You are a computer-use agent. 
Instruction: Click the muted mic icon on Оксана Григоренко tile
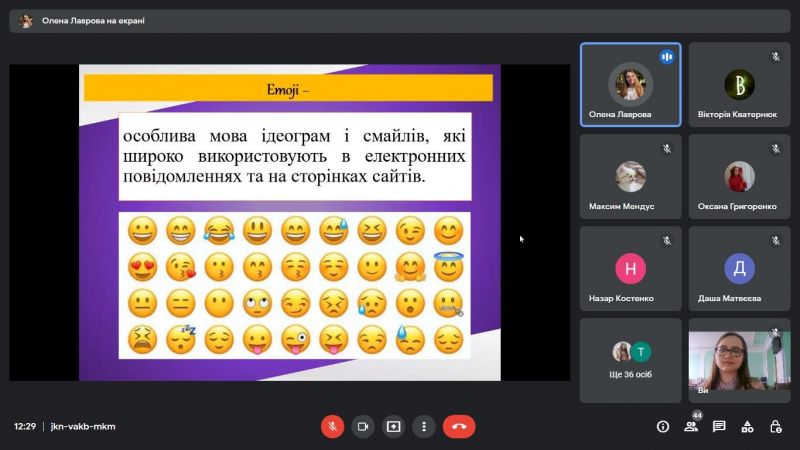click(x=776, y=149)
